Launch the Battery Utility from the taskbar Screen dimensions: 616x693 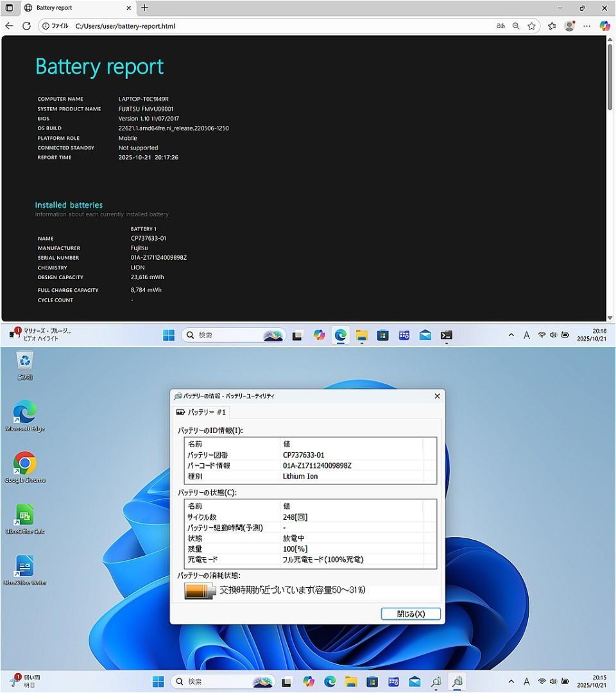coord(457,681)
